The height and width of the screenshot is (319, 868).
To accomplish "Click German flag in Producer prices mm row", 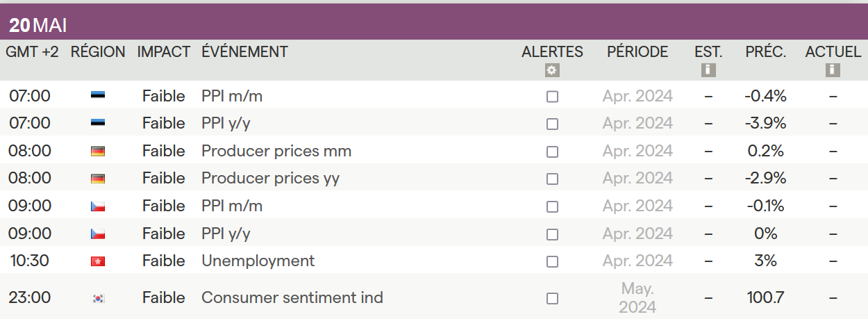I will [x=98, y=151].
